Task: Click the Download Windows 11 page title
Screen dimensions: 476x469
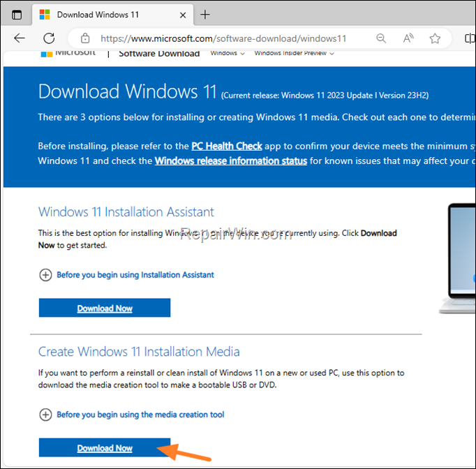Action: pyautogui.click(x=127, y=91)
